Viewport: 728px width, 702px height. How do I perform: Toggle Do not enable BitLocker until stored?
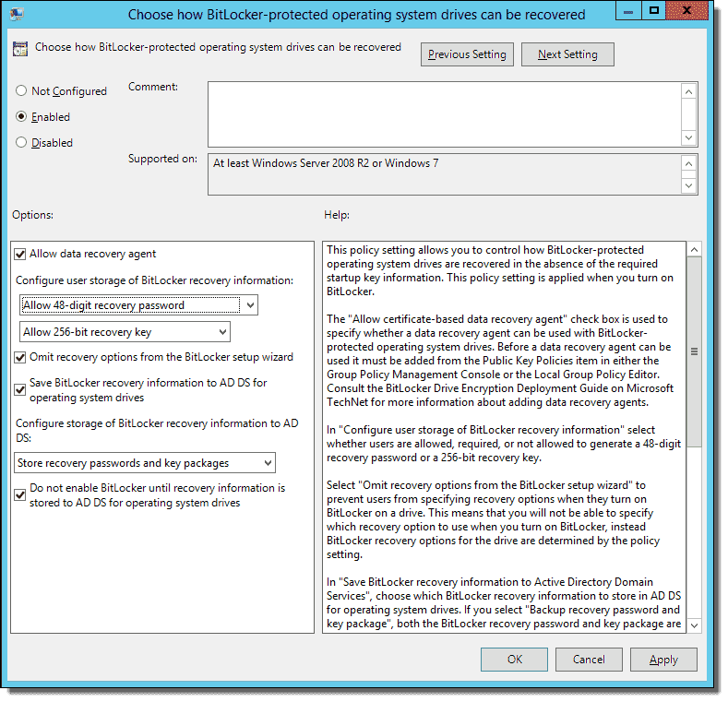tap(20, 495)
